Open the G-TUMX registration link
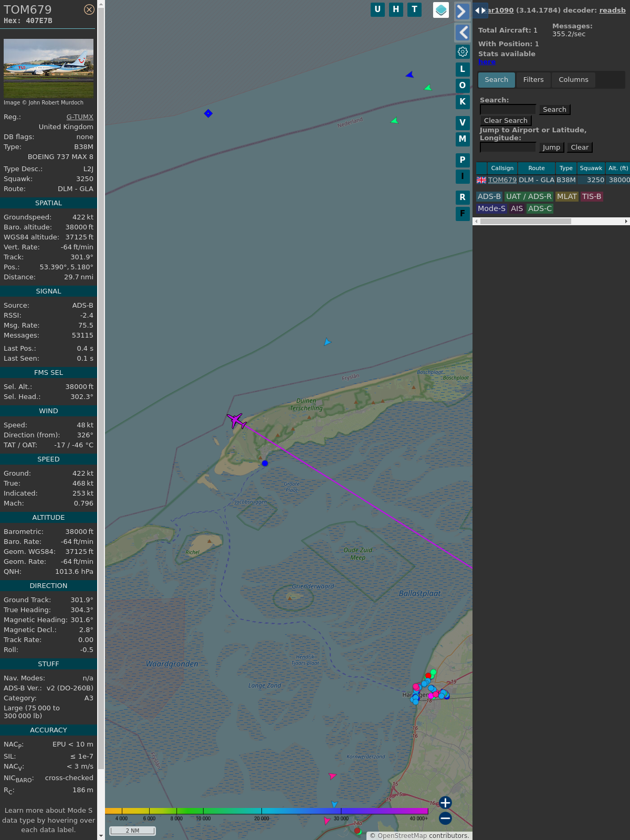The height and width of the screenshot is (840, 630). 80,117
